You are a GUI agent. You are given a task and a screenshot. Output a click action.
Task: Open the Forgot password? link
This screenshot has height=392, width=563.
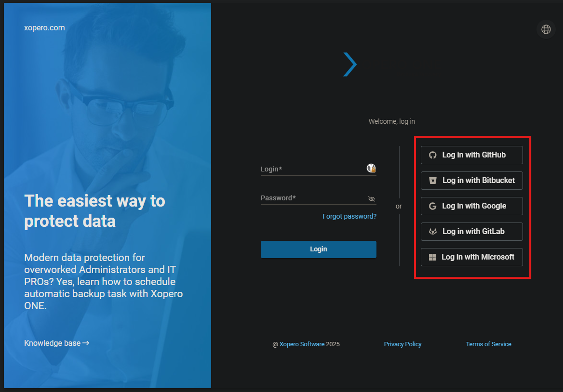coord(349,217)
